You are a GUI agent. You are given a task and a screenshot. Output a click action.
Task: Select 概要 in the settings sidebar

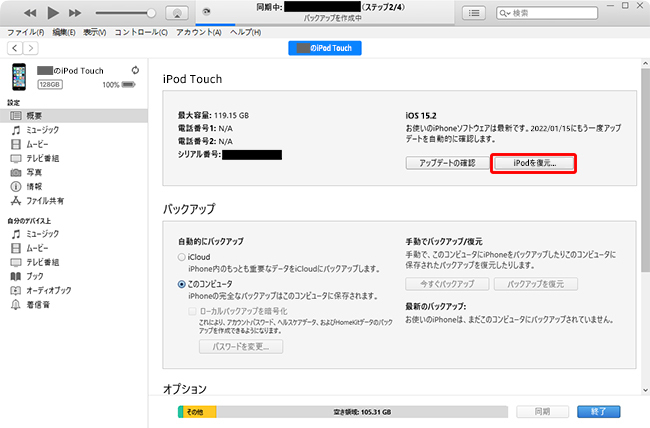74,116
